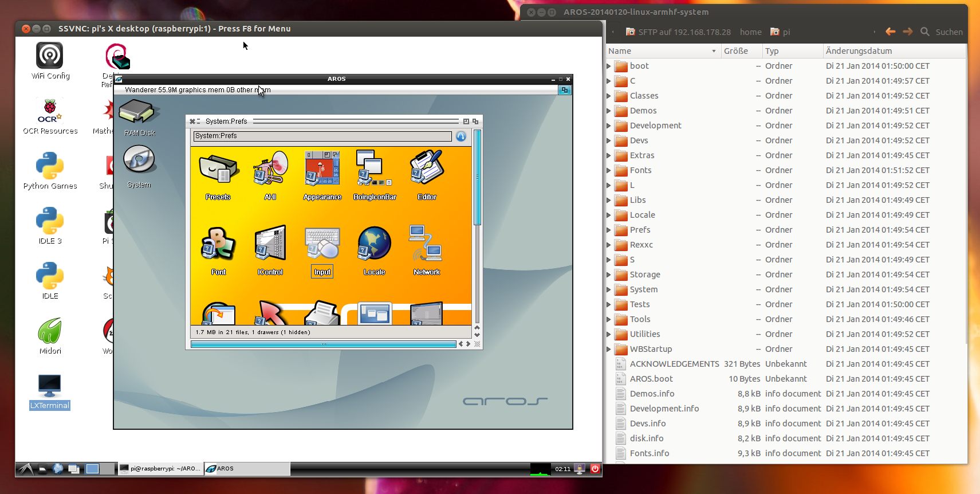Viewport: 980px width, 494px height.
Task: Click the home breadcrumb path segment
Action: coord(750,32)
